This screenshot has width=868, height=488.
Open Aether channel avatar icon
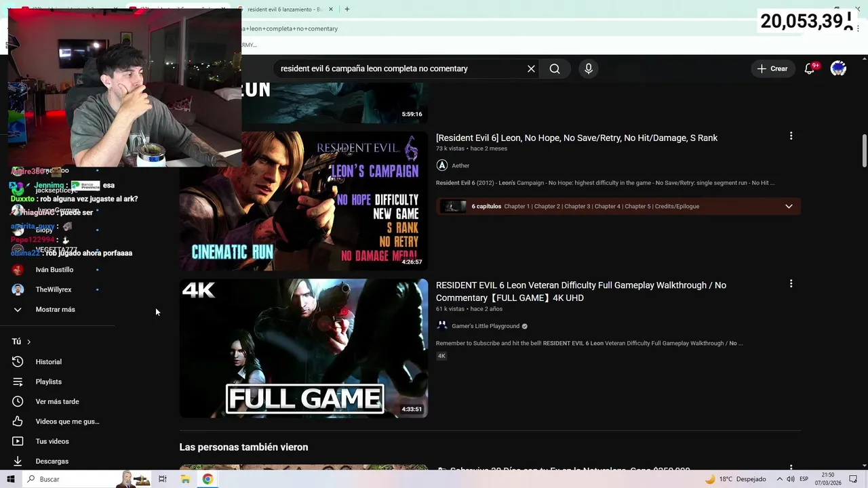(x=442, y=165)
